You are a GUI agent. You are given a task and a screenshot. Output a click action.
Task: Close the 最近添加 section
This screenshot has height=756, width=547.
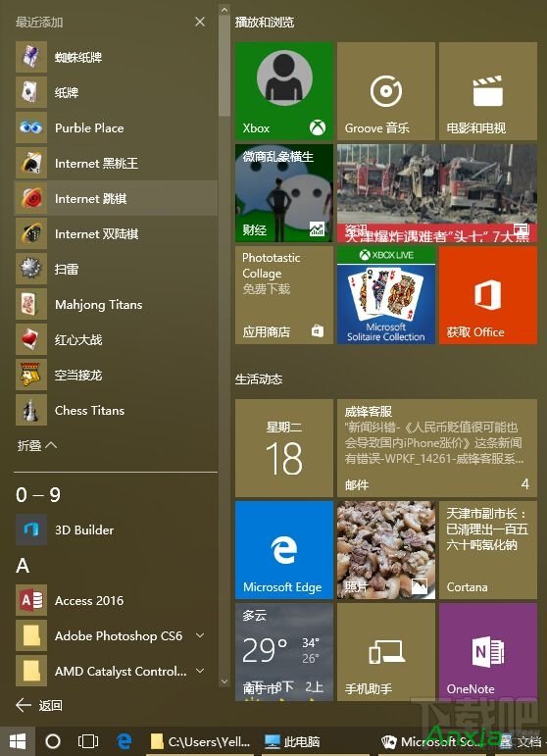pyautogui.click(x=200, y=22)
